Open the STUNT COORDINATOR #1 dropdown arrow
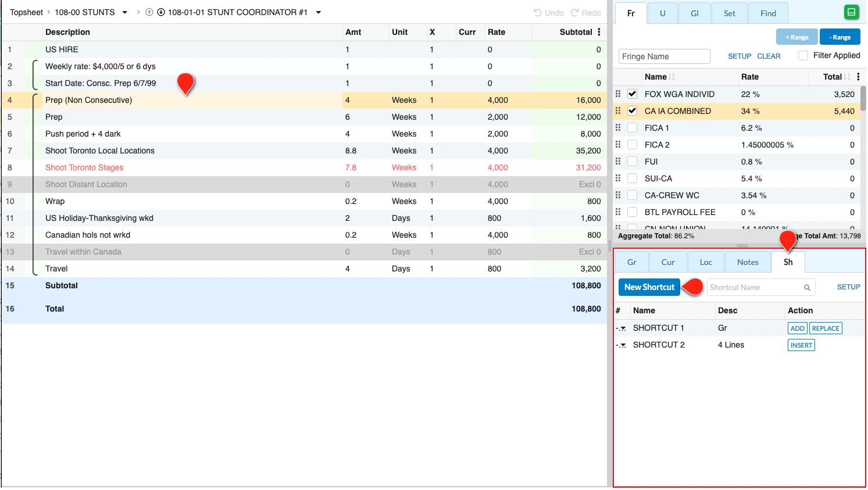This screenshot has width=868, height=490. [x=319, y=12]
